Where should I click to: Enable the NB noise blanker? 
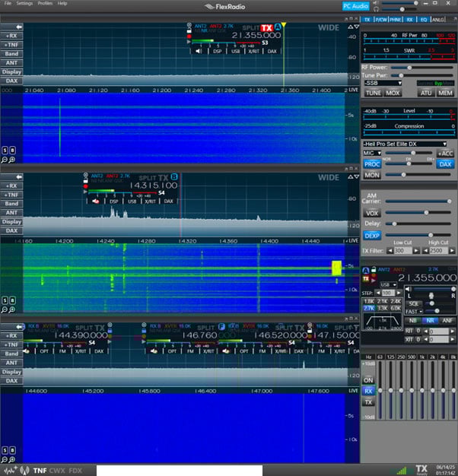[412, 321]
